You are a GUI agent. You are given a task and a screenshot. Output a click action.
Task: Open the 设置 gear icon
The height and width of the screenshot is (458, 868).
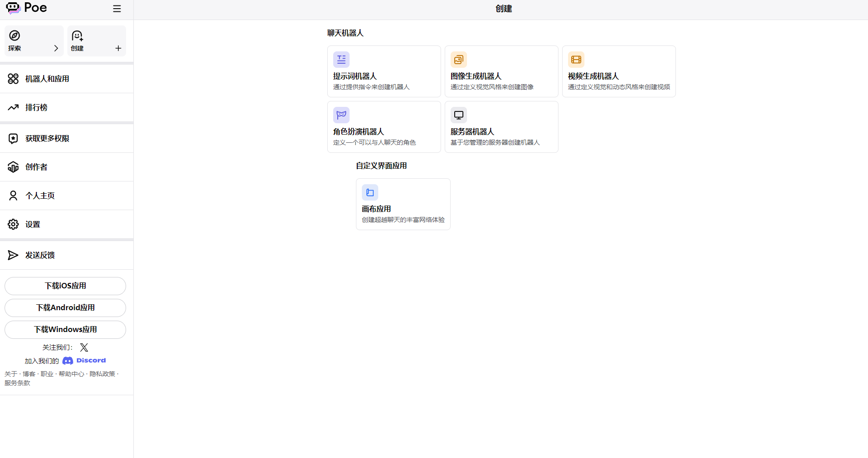coord(13,224)
